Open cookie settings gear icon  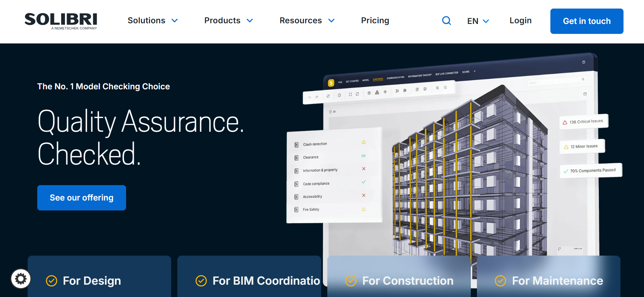[x=21, y=279]
